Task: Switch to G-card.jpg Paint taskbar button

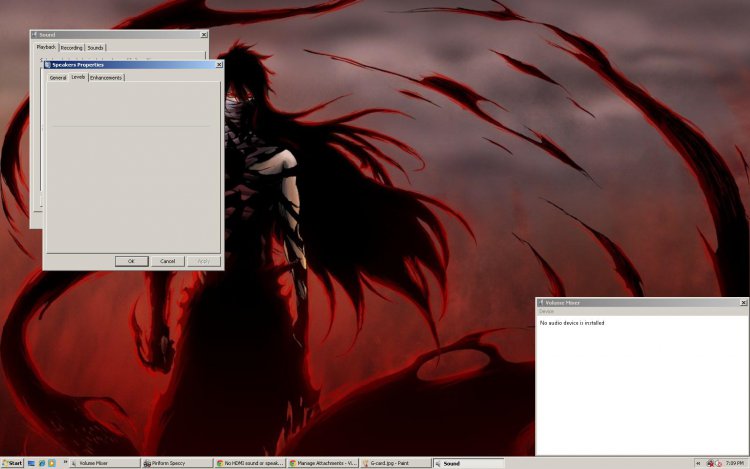Action: tap(395, 463)
